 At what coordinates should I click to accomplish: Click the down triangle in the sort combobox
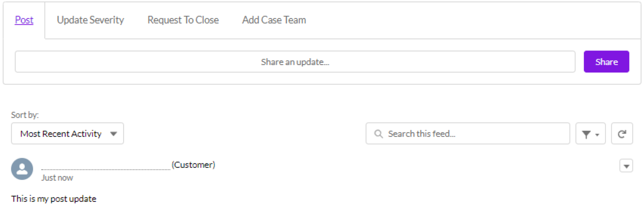pyautogui.click(x=114, y=134)
